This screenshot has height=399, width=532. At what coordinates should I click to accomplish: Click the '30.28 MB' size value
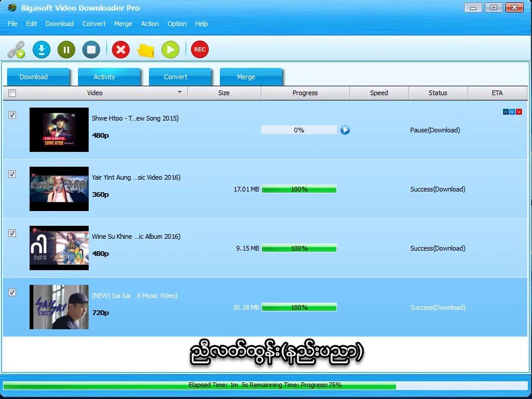(246, 307)
